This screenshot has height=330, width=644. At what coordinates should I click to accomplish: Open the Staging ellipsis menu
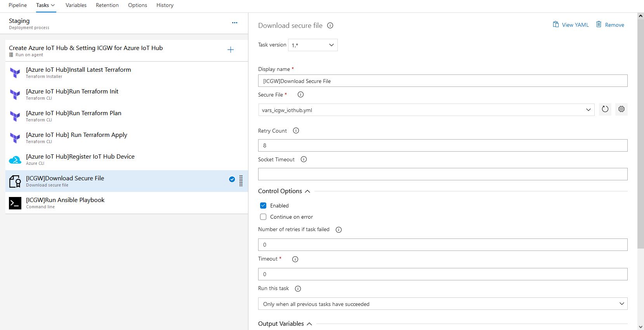coord(234,23)
